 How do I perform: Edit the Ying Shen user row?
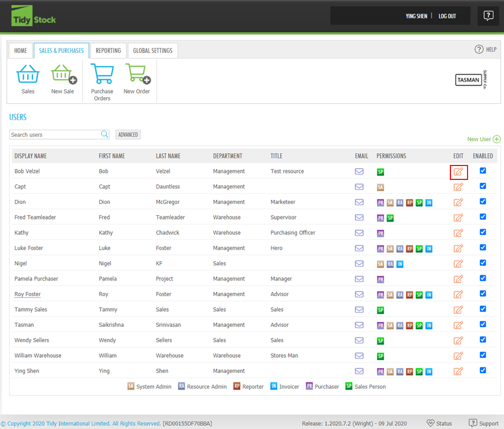458,371
